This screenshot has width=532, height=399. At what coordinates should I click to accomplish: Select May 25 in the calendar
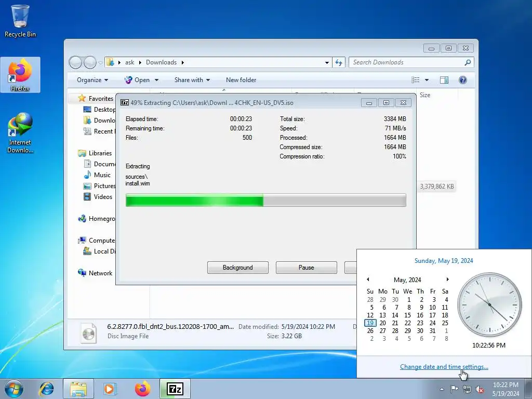(445, 323)
